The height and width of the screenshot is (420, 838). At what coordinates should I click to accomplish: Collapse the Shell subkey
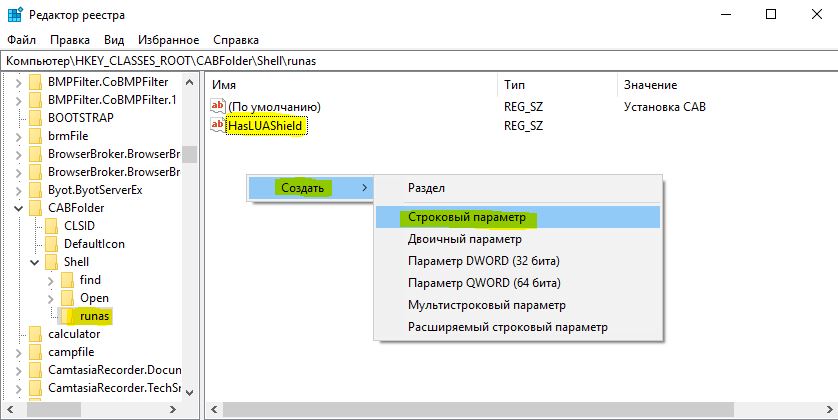click(x=35, y=262)
